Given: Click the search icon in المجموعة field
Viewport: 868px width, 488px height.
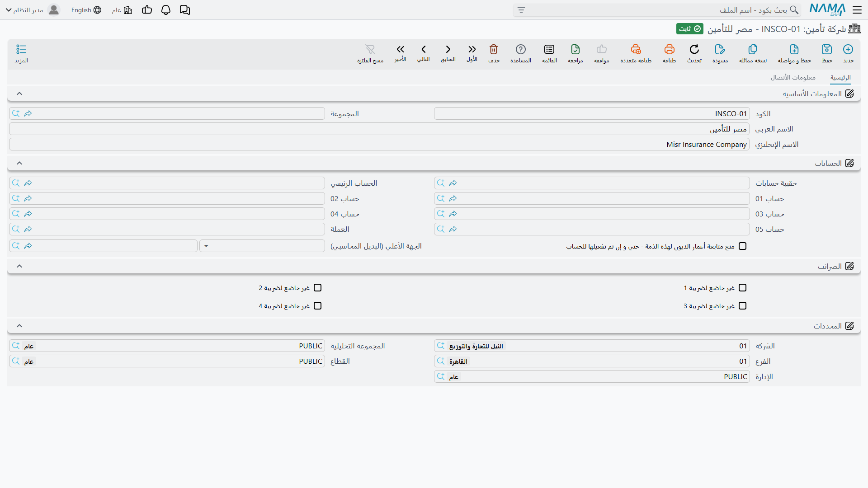Looking at the screenshot, I should pyautogui.click(x=16, y=113).
